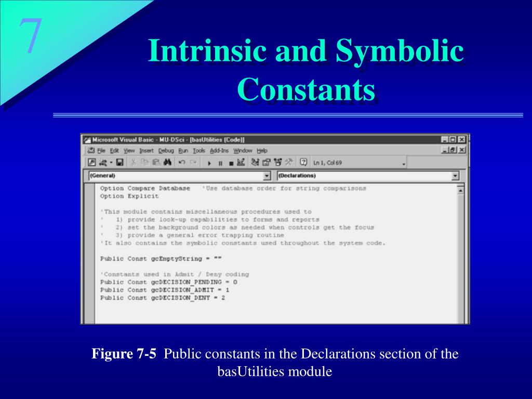The image size is (532, 399).
Task: Open the File menu
Action: click(x=101, y=151)
